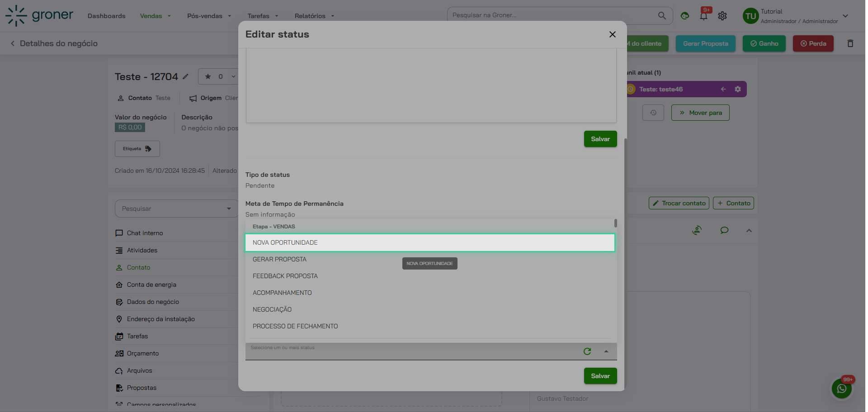This screenshot has height=412, width=868.
Task: Open the Relatórios menu dropdown
Action: [314, 16]
